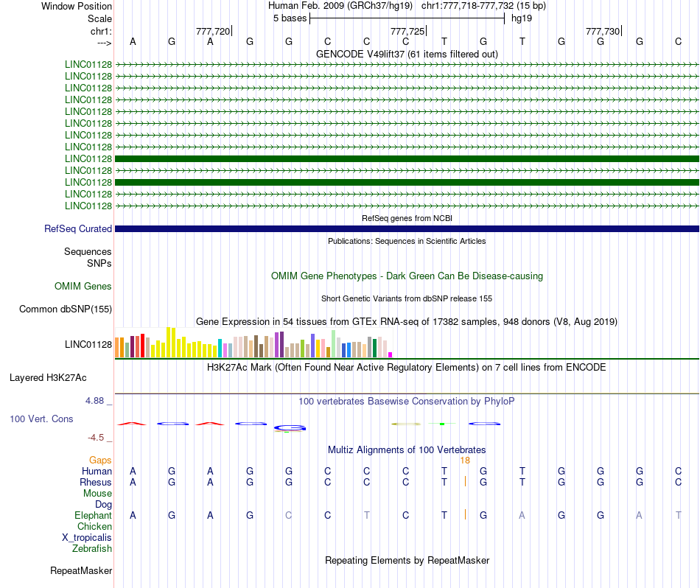Click the first red A PhyloP logo
Viewport: 700px width, 588px height.
(x=133, y=424)
